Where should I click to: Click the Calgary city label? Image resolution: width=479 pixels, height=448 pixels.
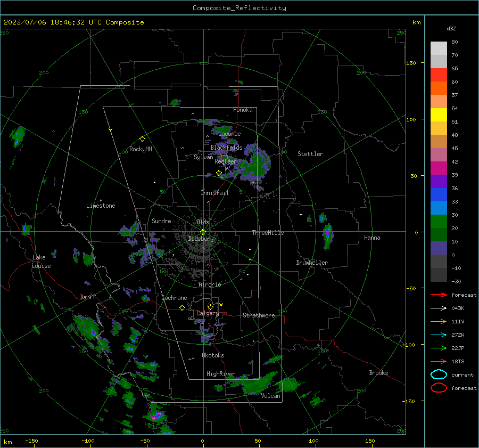[x=208, y=313]
